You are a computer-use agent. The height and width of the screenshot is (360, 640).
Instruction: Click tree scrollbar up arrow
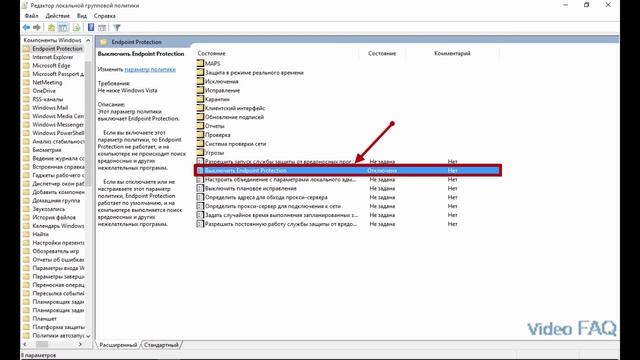pyautogui.click(x=88, y=40)
